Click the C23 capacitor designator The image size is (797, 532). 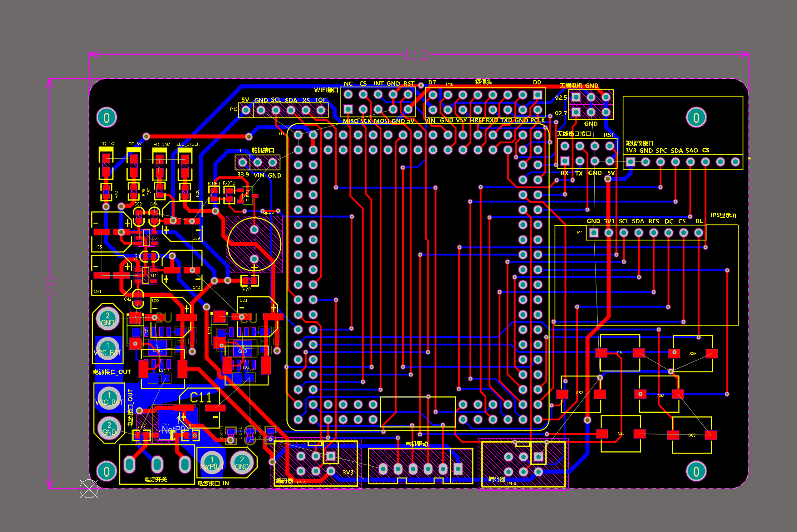[x=156, y=300]
